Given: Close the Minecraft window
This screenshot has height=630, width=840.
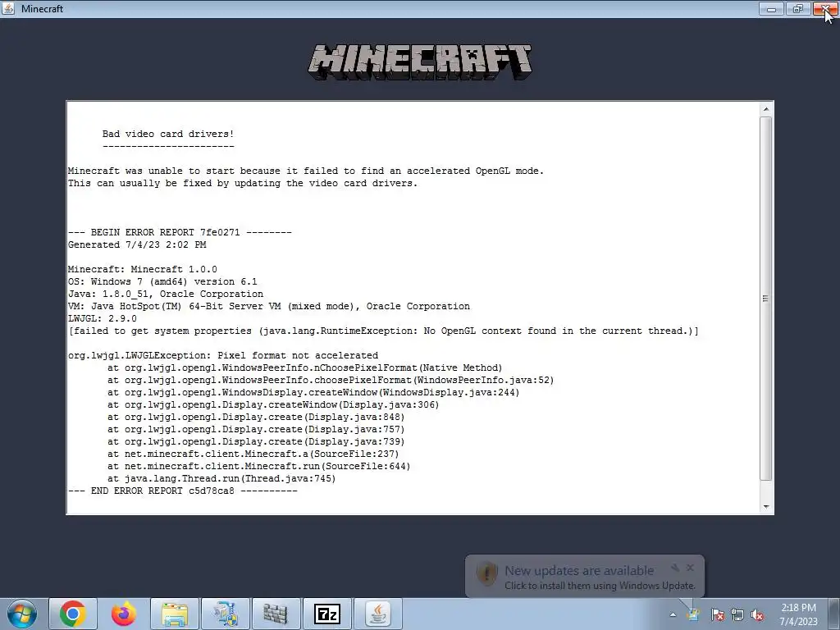Looking at the screenshot, I should (x=825, y=8).
